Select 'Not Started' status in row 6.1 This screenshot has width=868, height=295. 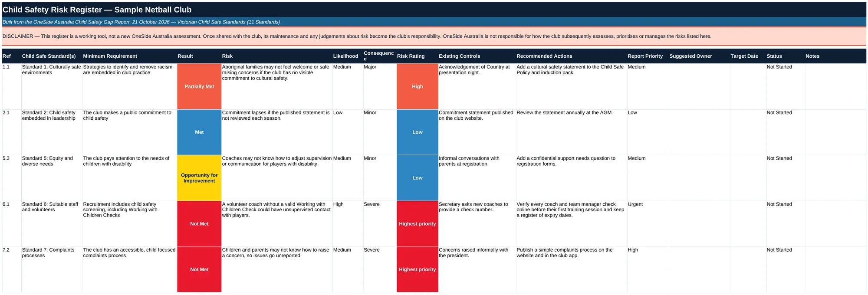point(786,223)
